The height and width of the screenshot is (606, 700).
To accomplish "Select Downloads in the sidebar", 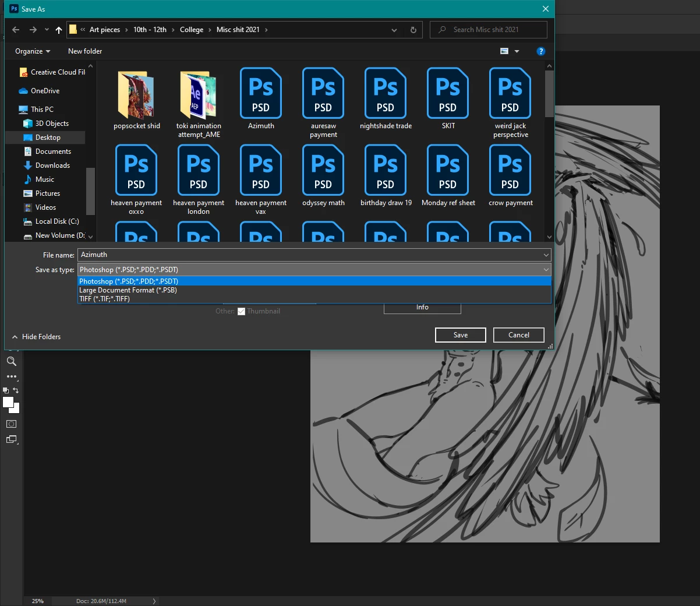I will point(47,165).
